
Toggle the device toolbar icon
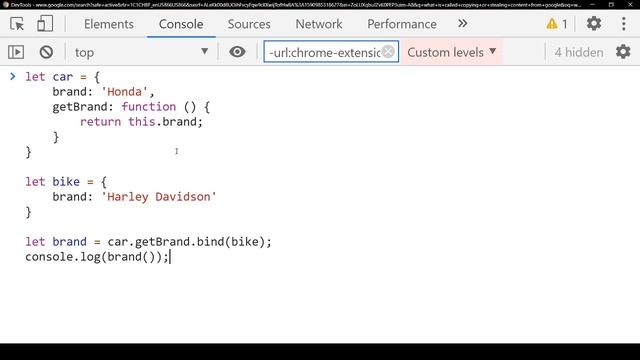45,24
